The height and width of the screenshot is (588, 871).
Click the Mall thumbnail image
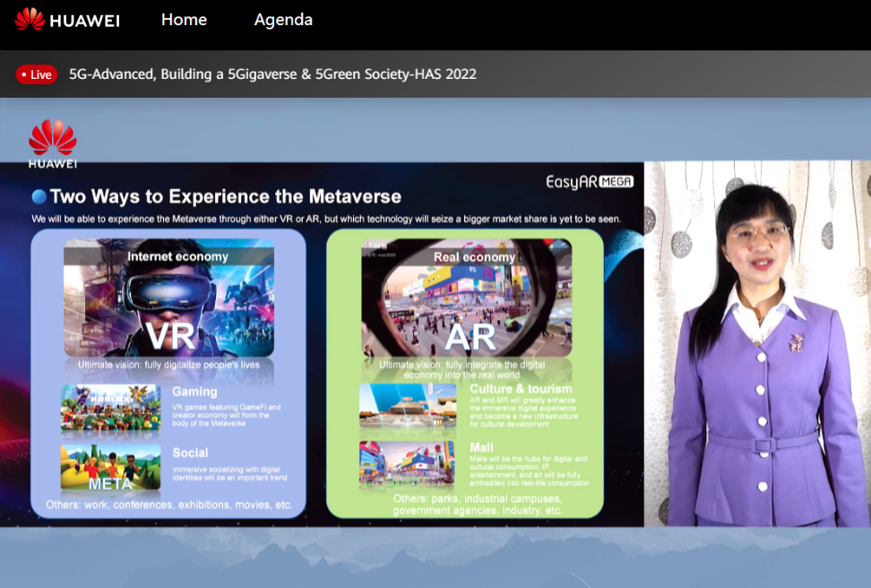tap(407, 464)
